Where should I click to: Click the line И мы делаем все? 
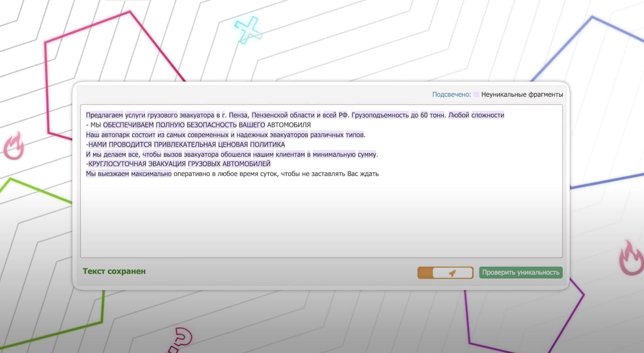coord(232,154)
